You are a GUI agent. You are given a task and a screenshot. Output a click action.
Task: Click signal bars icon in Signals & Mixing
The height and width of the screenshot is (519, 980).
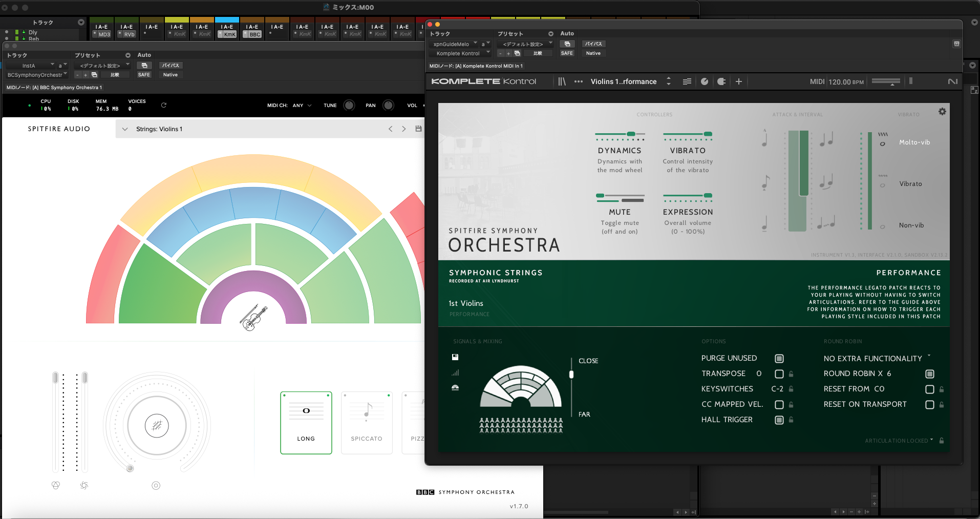coord(455,372)
